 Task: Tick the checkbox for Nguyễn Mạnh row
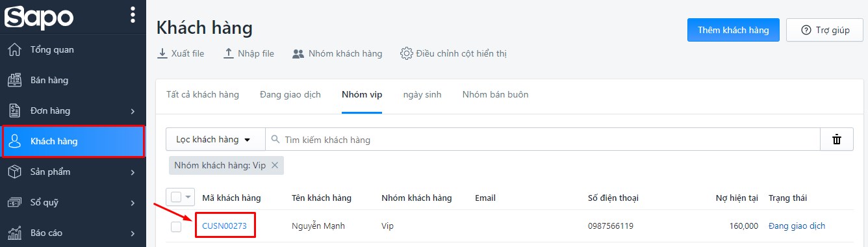[176, 226]
